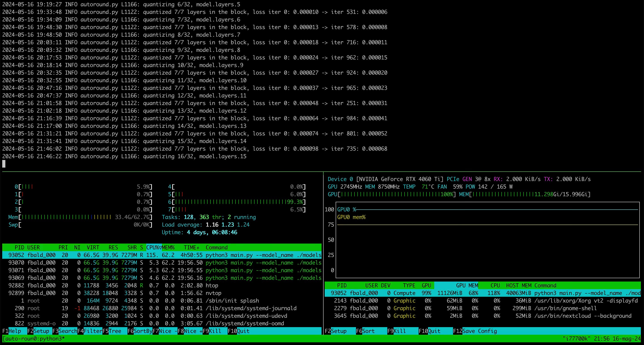Open htop F6 SortBy menu
The image size is (644, 345).
click(x=140, y=331)
